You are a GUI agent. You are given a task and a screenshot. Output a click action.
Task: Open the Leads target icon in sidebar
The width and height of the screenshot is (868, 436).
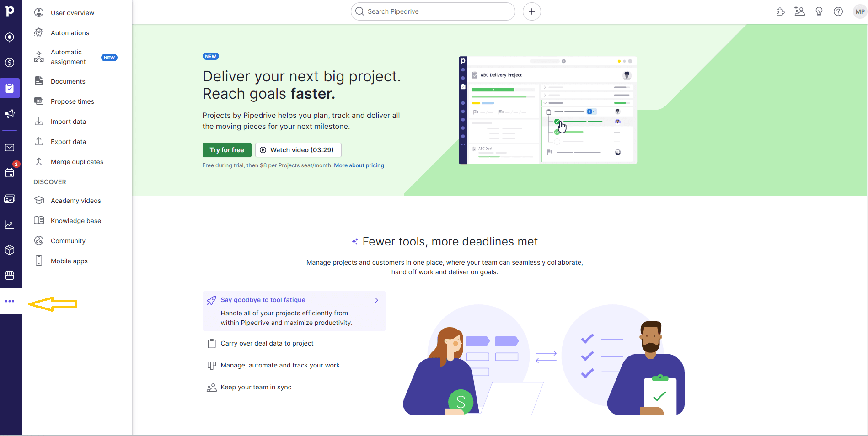click(x=10, y=37)
